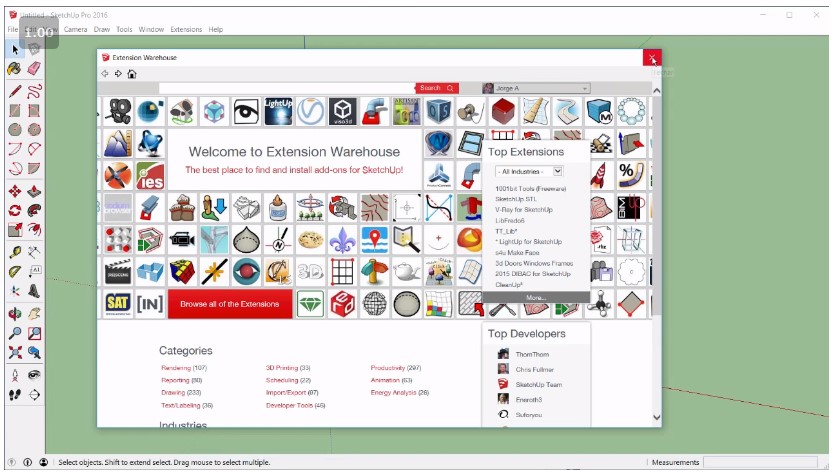Click the Extension Warehouse scrollbar down arrow
Viewport: 837px width, 475px height.
click(x=657, y=417)
